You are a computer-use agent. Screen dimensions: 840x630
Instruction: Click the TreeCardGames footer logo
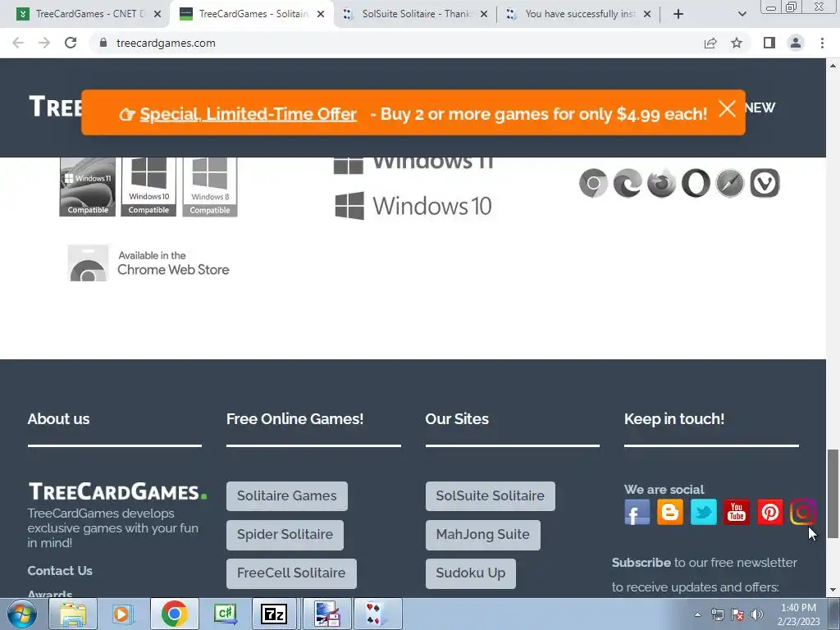click(x=117, y=492)
